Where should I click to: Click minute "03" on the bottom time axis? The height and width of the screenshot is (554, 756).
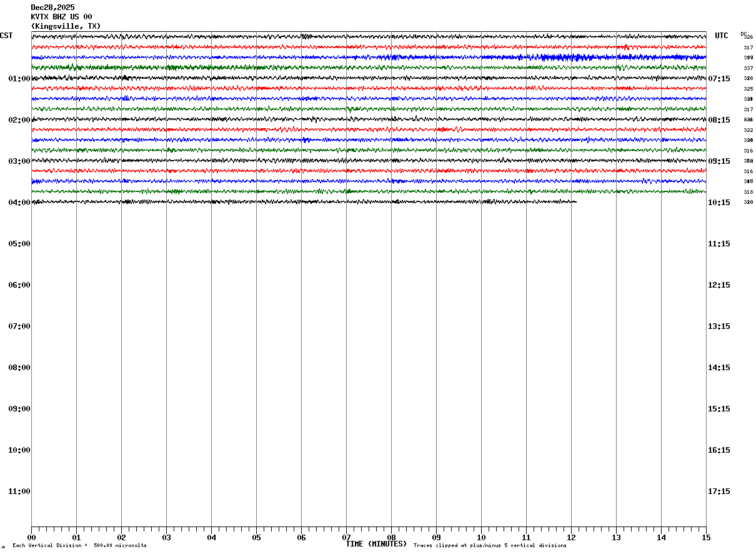coord(166,538)
